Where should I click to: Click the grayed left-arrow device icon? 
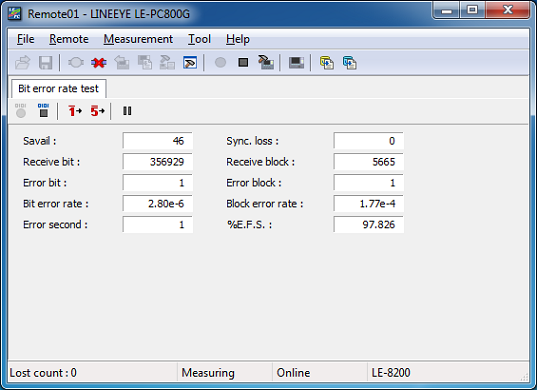click(x=122, y=63)
